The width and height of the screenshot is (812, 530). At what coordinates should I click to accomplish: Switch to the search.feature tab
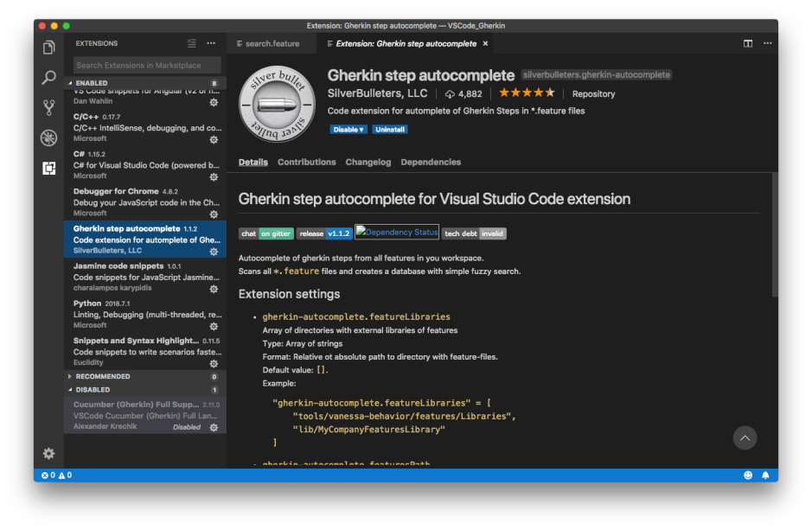click(272, 43)
